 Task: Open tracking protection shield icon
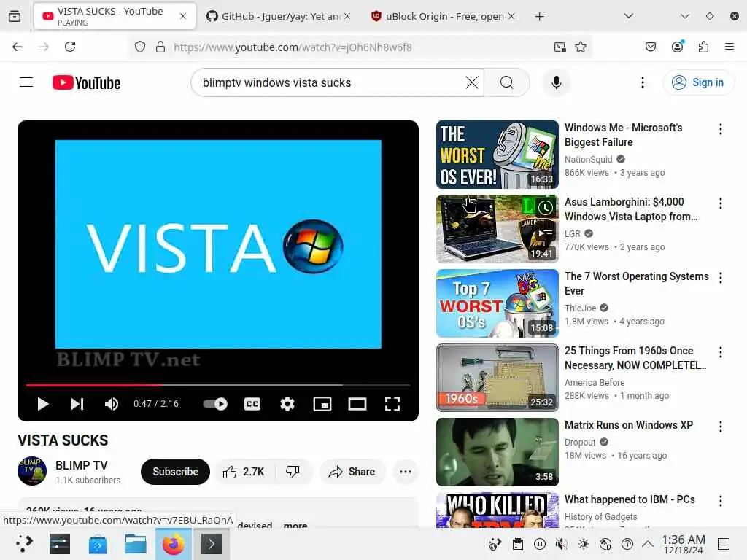[139, 47]
